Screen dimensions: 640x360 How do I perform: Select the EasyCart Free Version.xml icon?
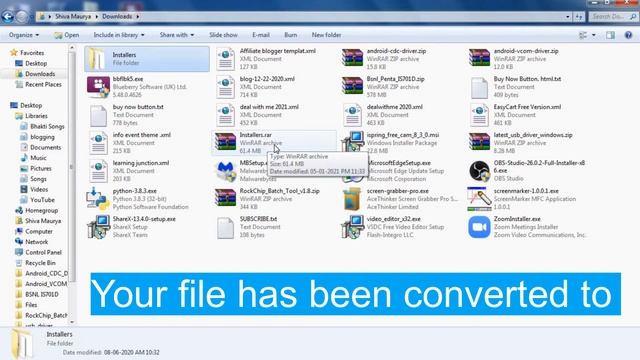(x=479, y=115)
